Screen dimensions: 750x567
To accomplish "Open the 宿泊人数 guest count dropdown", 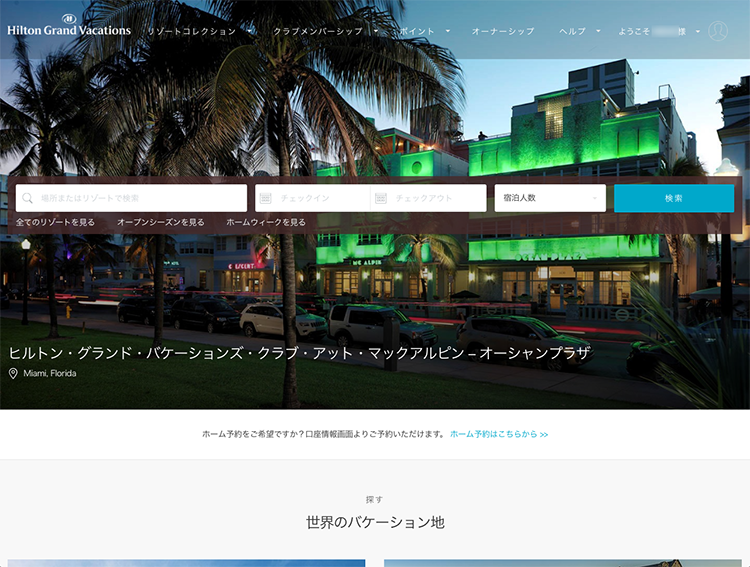I will click(550, 198).
